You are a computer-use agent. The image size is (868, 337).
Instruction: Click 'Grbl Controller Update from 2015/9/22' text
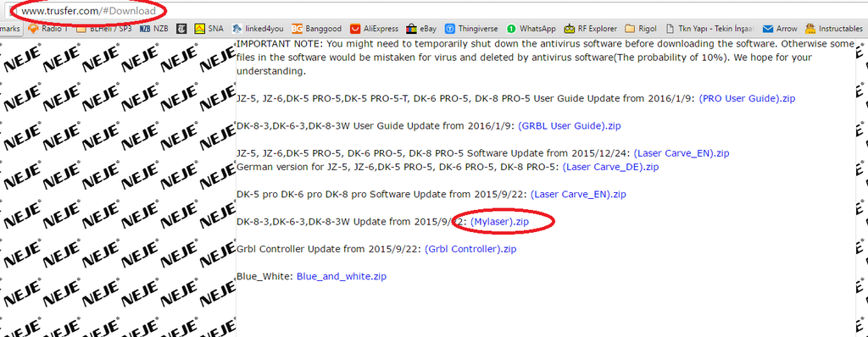click(329, 249)
